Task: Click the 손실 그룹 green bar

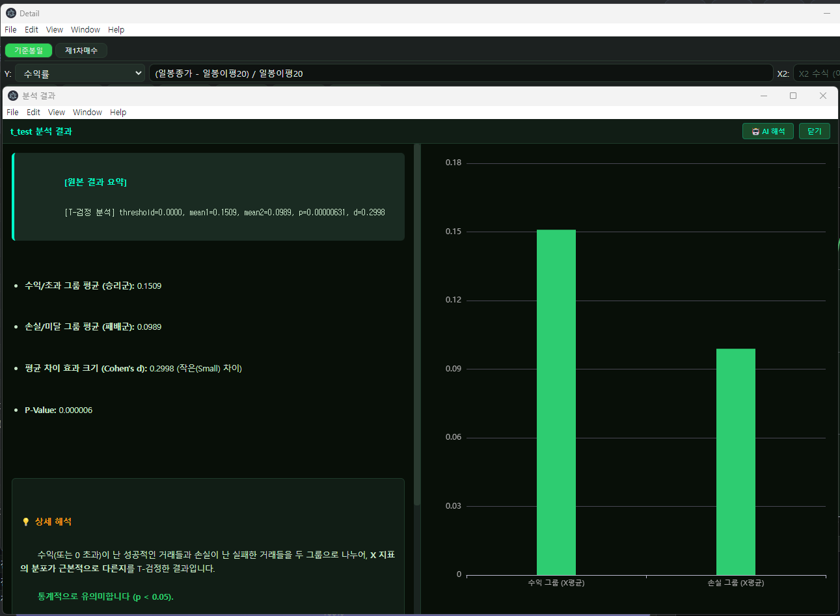Action: tap(736, 462)
